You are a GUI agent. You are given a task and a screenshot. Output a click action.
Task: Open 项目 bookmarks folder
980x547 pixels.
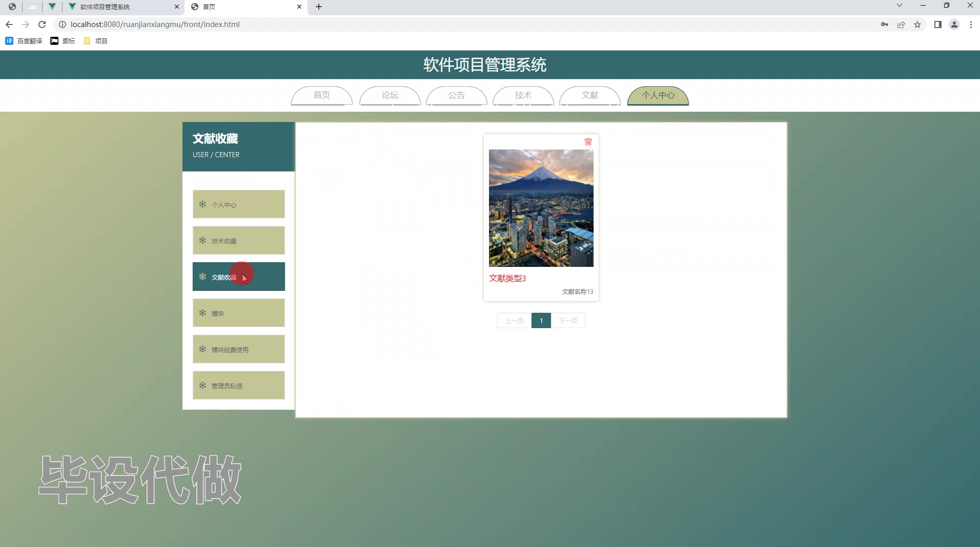tap(95, 41)
